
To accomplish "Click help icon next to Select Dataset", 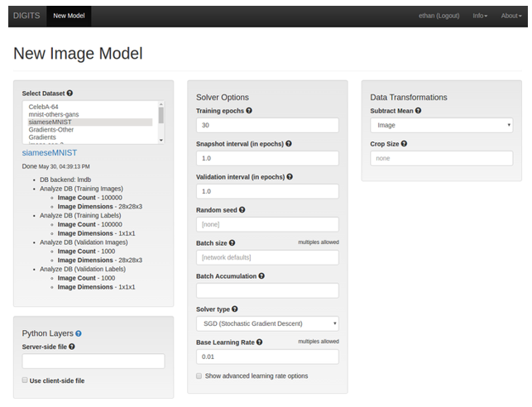I will click(69, 93).
